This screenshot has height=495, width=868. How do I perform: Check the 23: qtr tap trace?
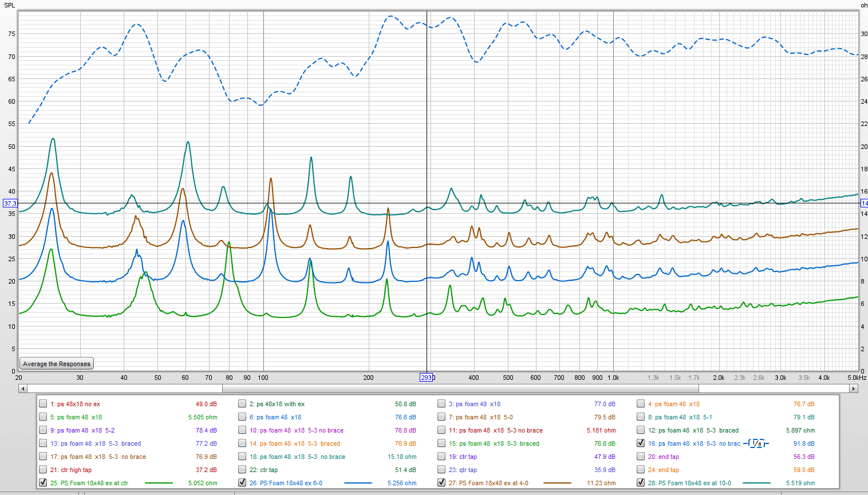tap(441, 469)
